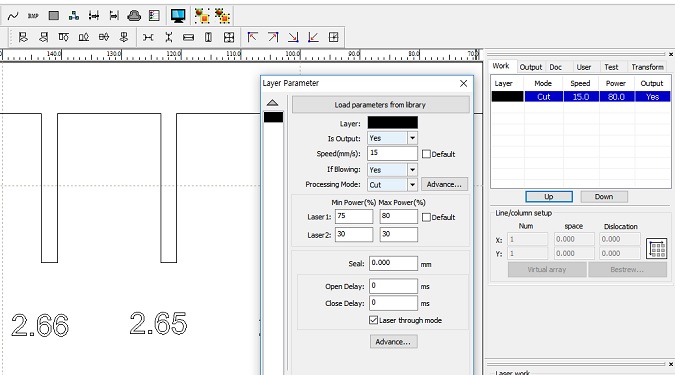Image resolution: width=675 pixels, height=375 pixels.
Task: Align objects right using toolbar icon
Action: (x=43, y=37)
